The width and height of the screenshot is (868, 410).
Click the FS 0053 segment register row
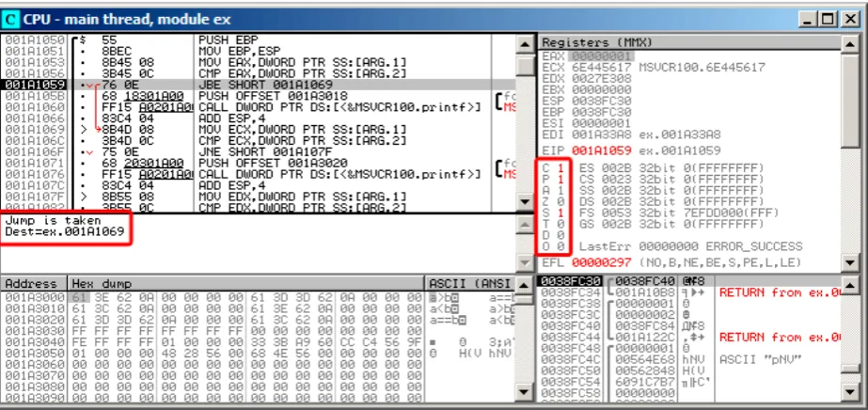pyautogui.click(x=679, y=212)
